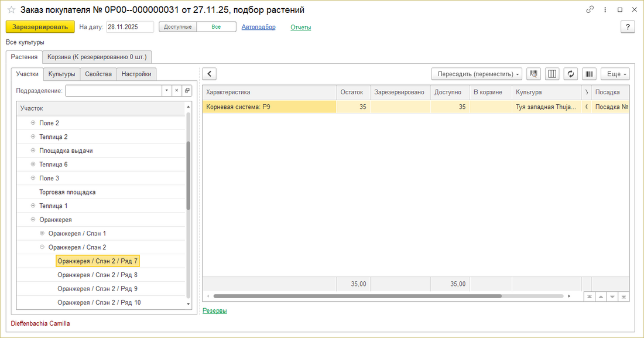The width and height of the screenshot is (644, 338).
Task: Expand the Теплица 1 node
Action: [33, 206]
